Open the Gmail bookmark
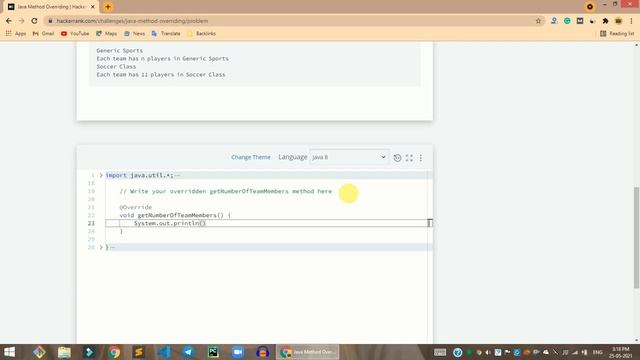640x360 pixels. click(x=43, y=33)
